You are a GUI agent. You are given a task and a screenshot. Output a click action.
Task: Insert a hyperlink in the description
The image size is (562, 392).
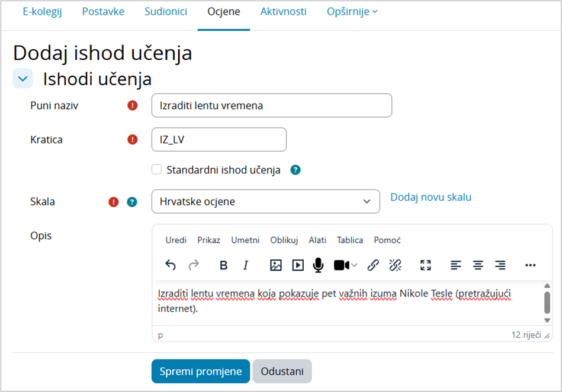[x=374, y=265]
